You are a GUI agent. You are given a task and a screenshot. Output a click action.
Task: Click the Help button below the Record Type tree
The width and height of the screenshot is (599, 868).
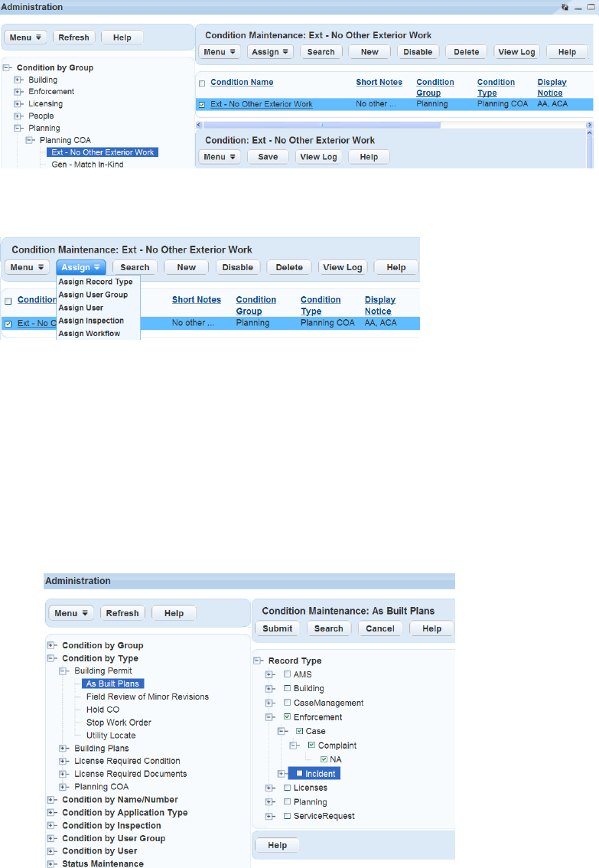278,845
